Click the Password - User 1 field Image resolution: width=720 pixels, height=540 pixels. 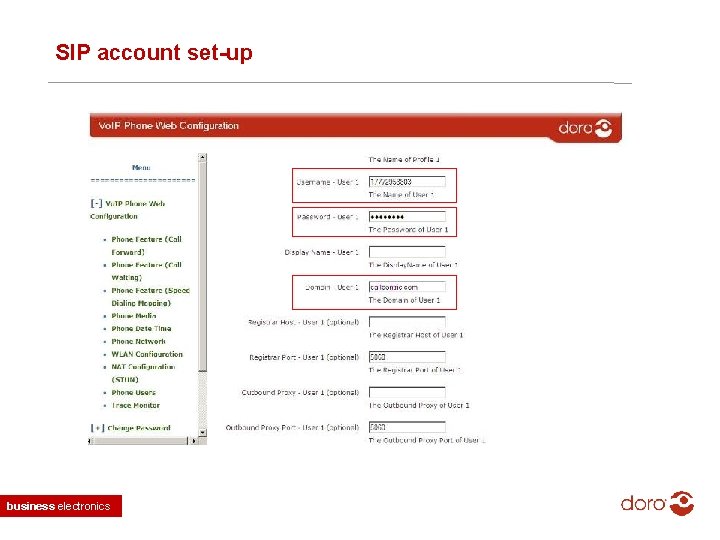click(407, 217)
